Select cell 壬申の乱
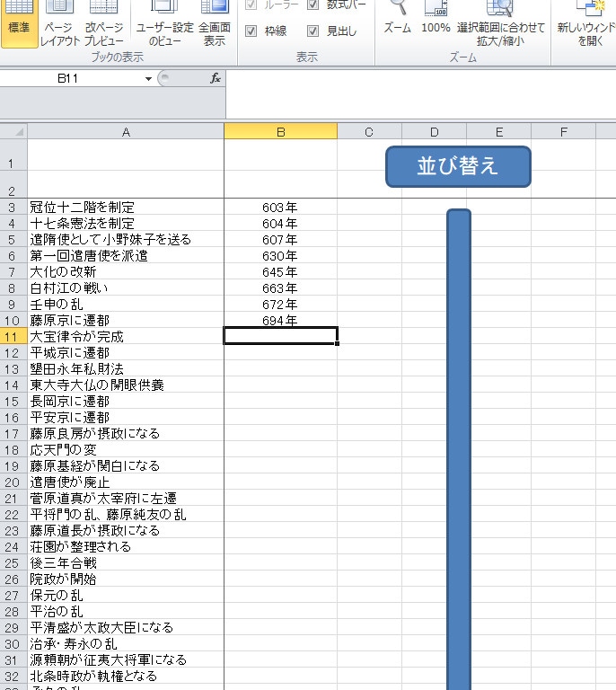 click(126, 304)
